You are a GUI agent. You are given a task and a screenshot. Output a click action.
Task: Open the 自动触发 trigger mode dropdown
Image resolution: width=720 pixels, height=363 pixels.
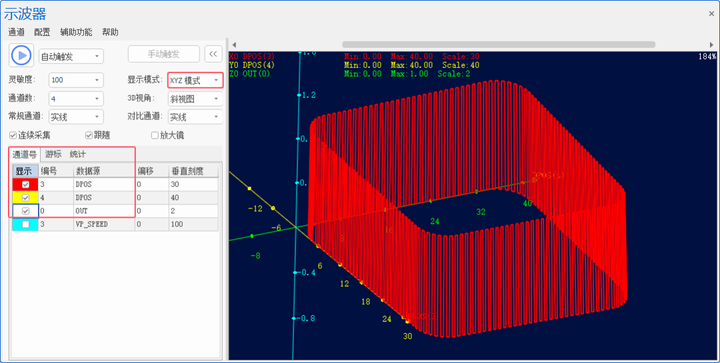tap(71, 56)
